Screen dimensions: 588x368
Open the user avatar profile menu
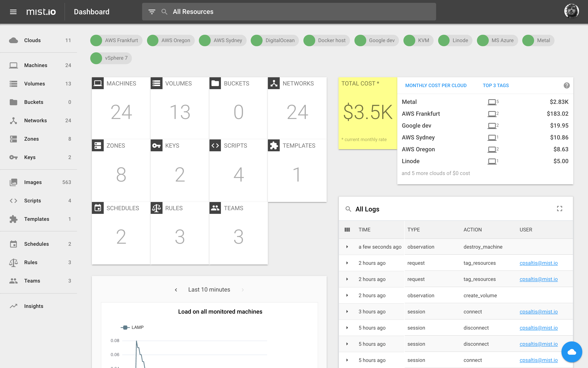(x=571, y=11)
